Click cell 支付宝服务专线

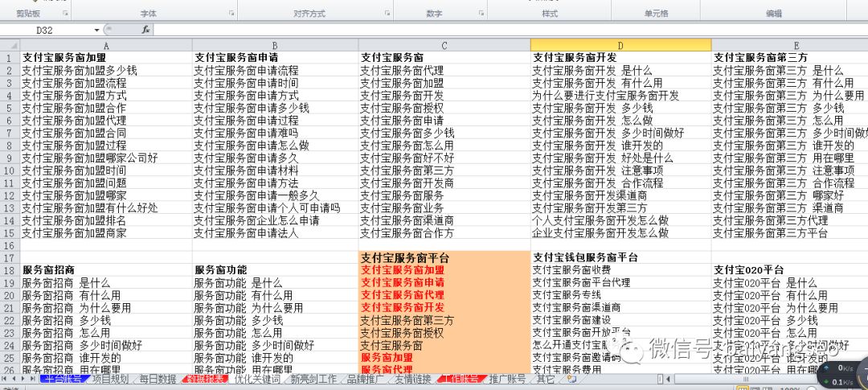click(620, 295)
